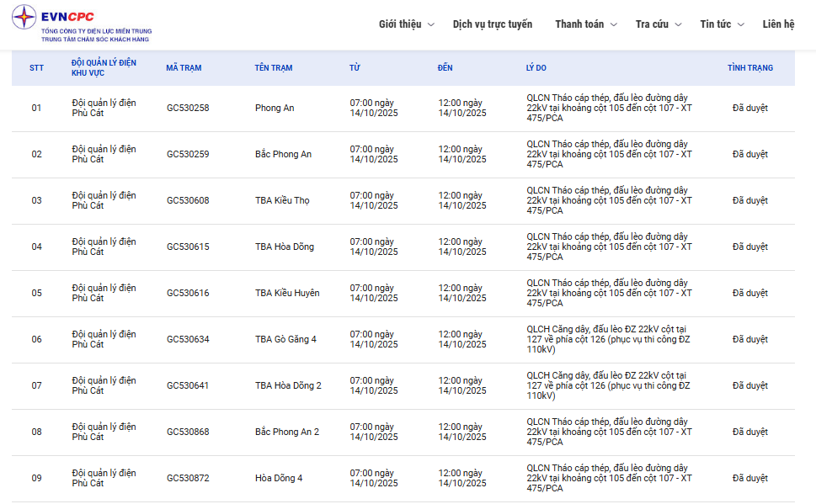
Task: Click Đã duyệt status in row 09
Action: pos(749,478)
